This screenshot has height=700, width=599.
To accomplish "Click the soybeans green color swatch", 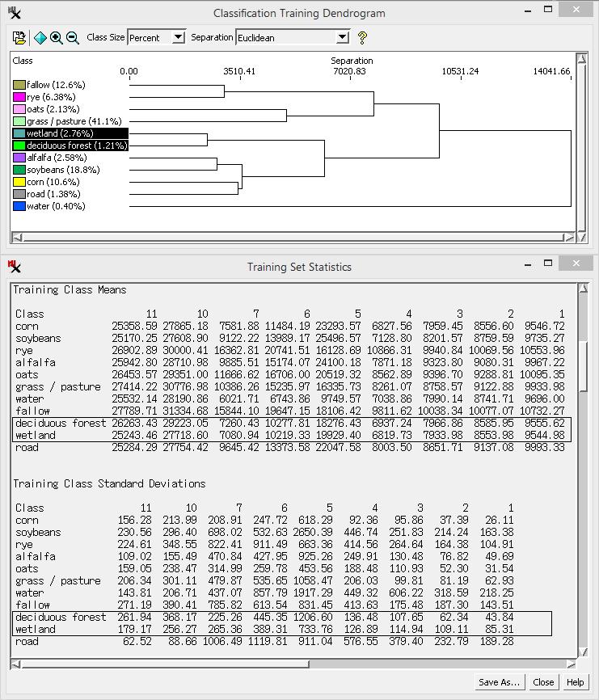I will (x=19, y=170).
